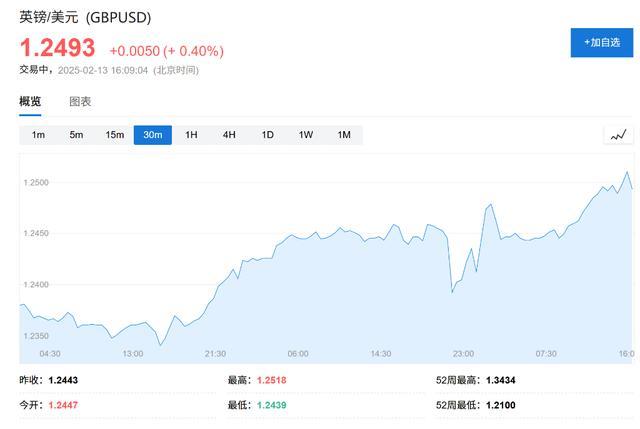
Task: Switch chart to 1H interval
Action: pyautogui.click(x=191, y=135)
